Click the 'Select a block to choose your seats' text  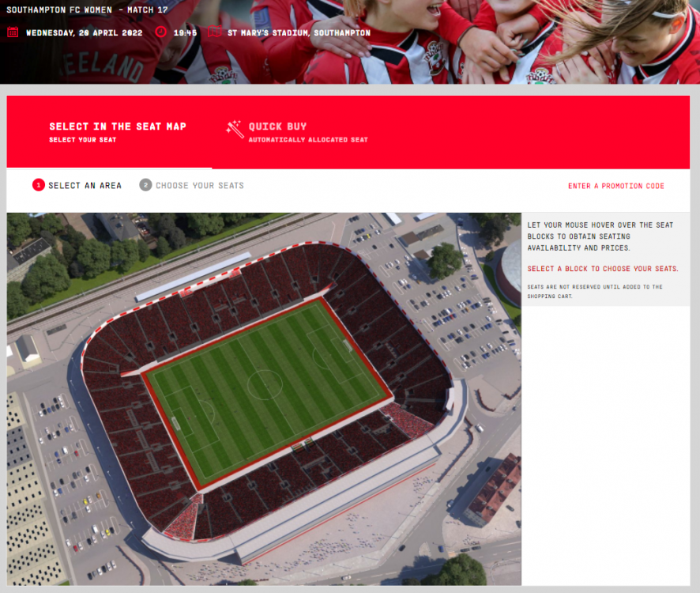[x=603, y=269]
